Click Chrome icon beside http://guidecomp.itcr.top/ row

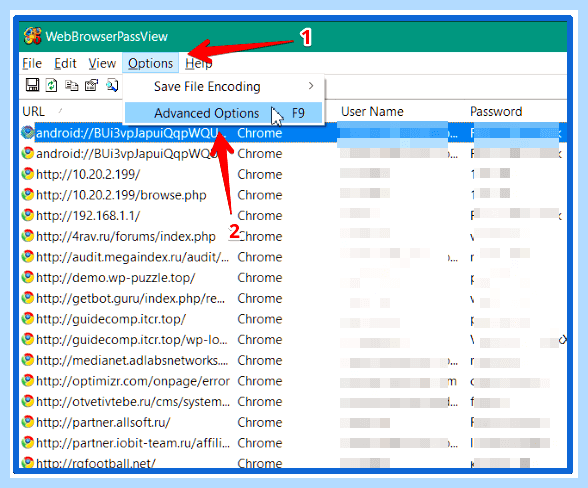(28, 318)
